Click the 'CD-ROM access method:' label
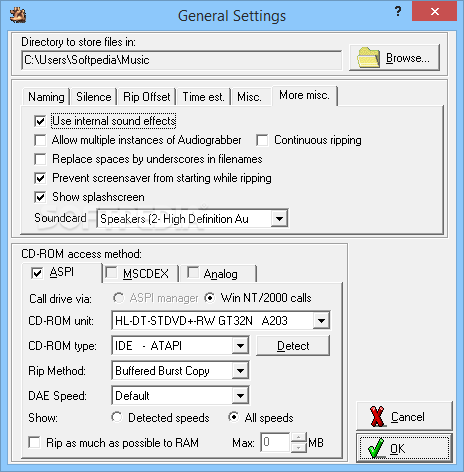This screenshot has width=464, height=472. pyautogui.click(x=81, y=254)
